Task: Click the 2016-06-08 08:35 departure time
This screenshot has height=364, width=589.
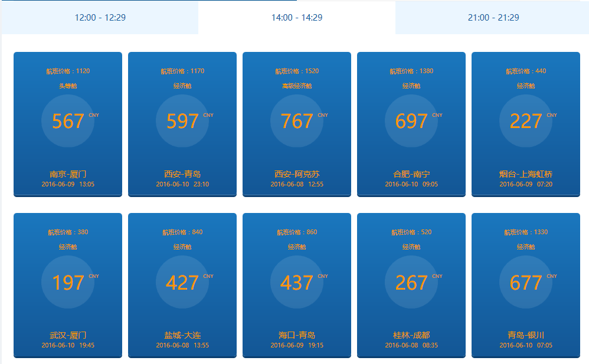Action: point(411,345)
